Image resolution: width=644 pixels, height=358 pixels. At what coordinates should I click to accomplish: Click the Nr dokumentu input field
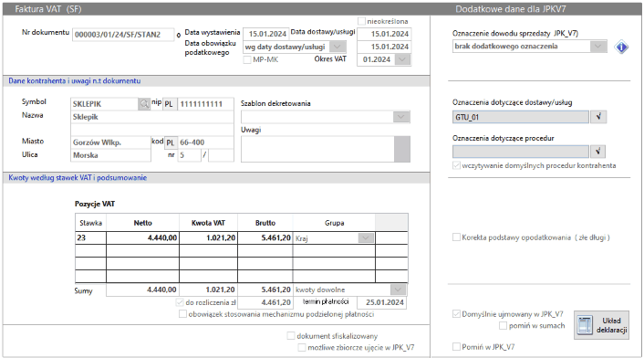123,35
